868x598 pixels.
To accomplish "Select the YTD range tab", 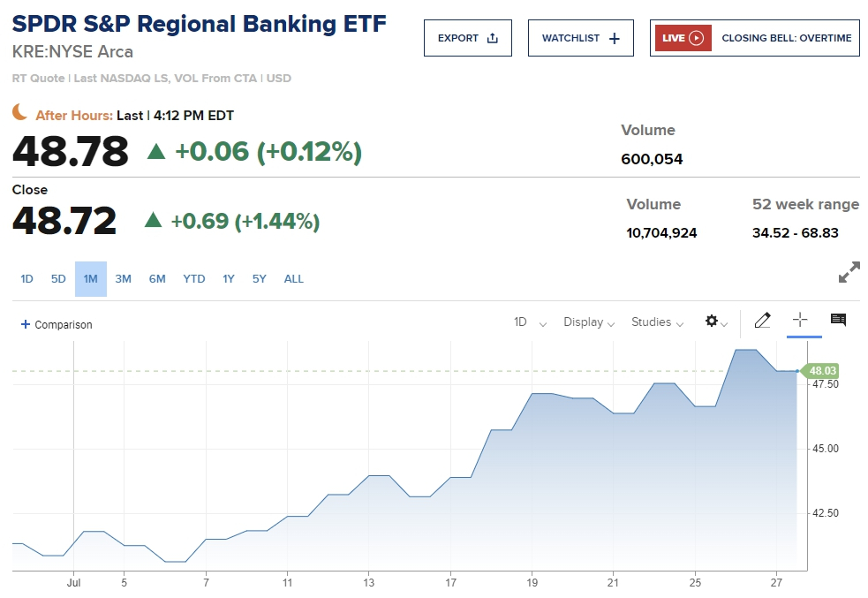I will 194,279.
